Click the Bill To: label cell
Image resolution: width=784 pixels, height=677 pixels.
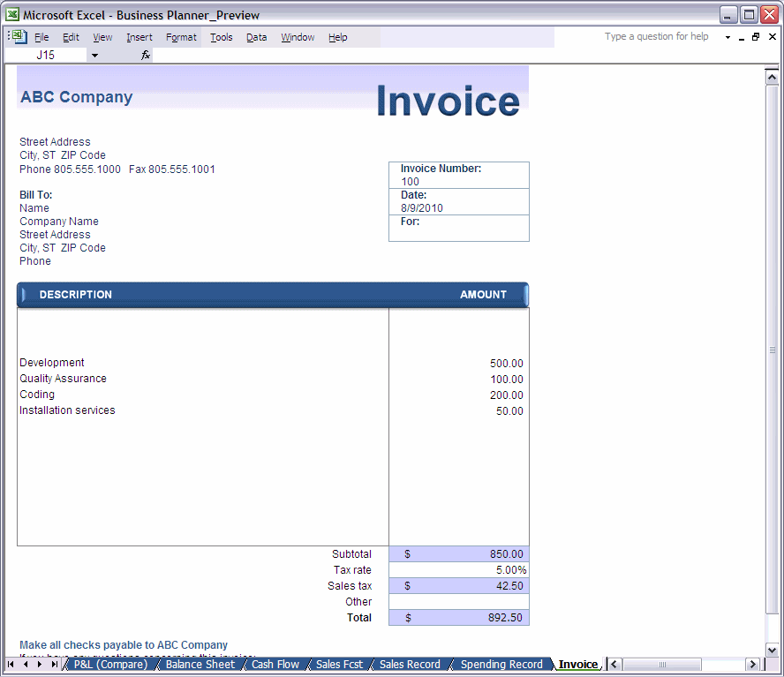pyautogui.click(x=36, y=195)
